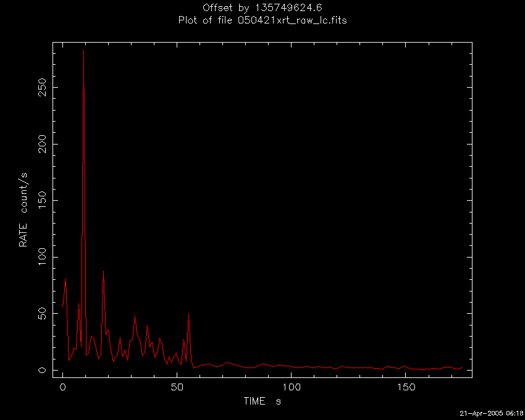Screen dimensions: 525x420
Task: Click the tallest peak of the red light curve
Action: [84, 51]
